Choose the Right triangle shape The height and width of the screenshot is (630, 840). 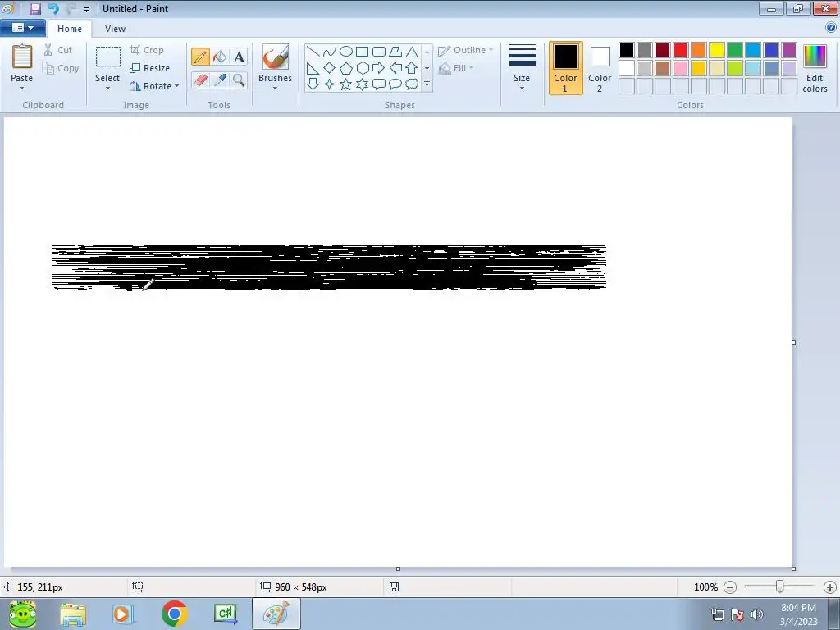click(x=313, y=68)
